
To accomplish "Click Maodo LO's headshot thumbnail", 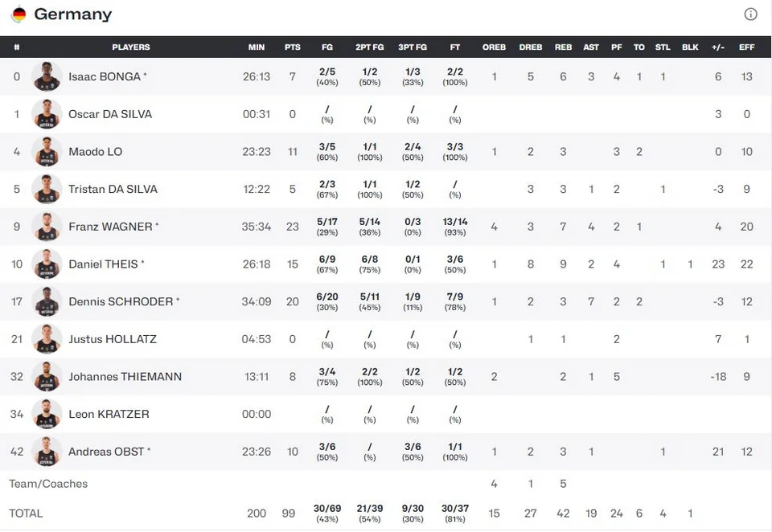I will [47, 152].
